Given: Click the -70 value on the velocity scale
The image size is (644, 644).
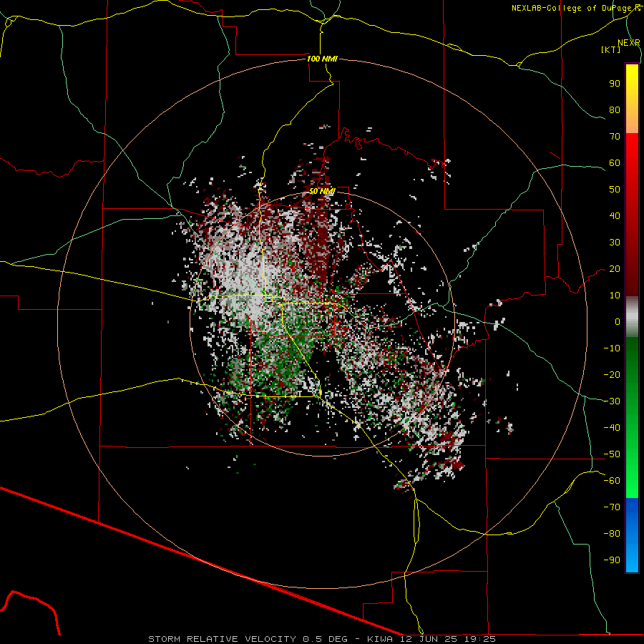Looking at the screenshot, I should (x=612, y=507).
